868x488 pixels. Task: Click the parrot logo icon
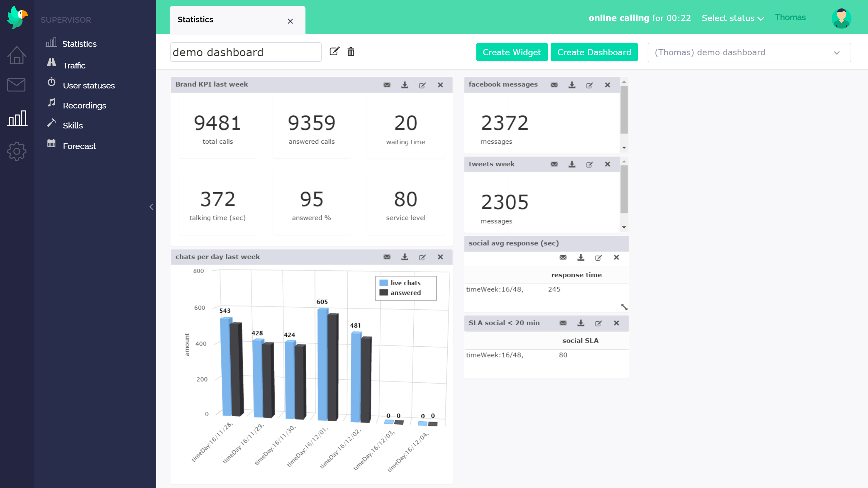(17, 17)
